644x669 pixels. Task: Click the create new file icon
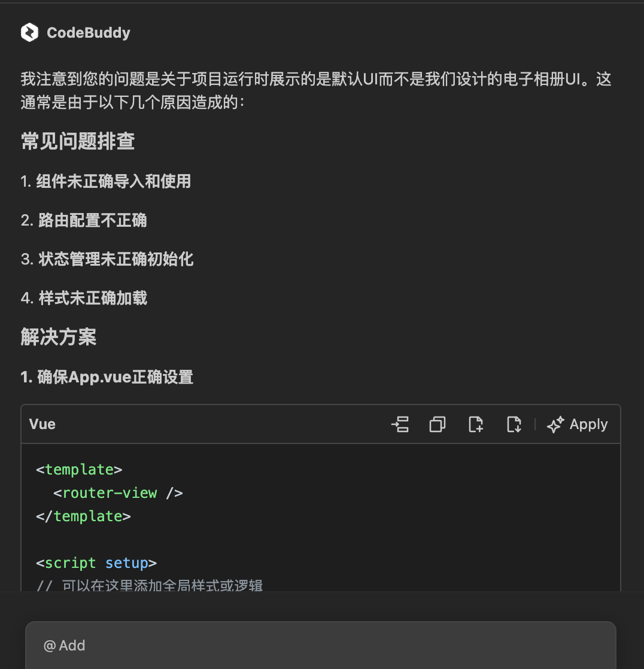point(475,424)
